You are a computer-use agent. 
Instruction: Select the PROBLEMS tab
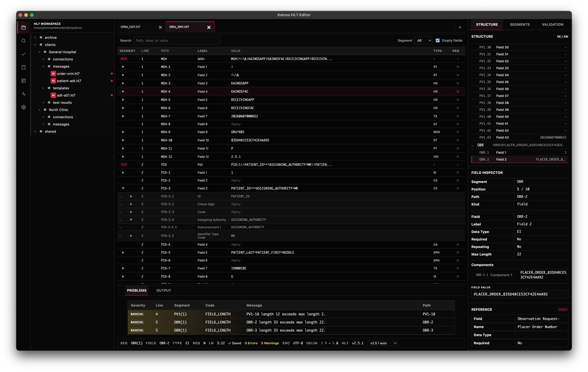[x=136, y=290]
